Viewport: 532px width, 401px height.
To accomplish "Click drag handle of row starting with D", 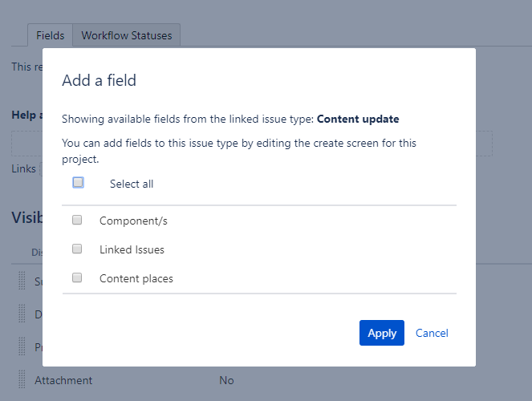I will 22,314.
